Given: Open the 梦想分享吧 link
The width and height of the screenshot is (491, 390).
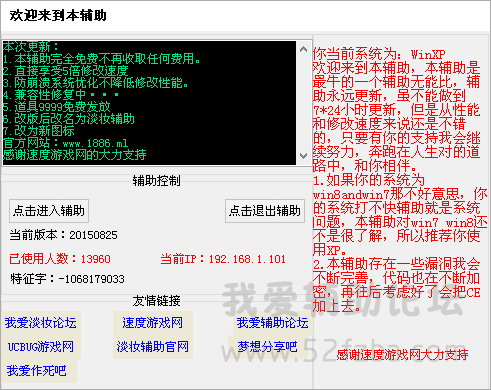Looking at the screenshot, I should pyautogui.click(x=267, y=347).
